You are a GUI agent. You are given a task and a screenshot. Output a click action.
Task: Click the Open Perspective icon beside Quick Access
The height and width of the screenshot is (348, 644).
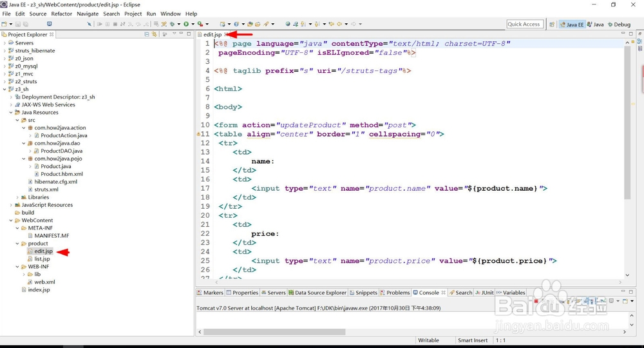[x=552, y=24]
